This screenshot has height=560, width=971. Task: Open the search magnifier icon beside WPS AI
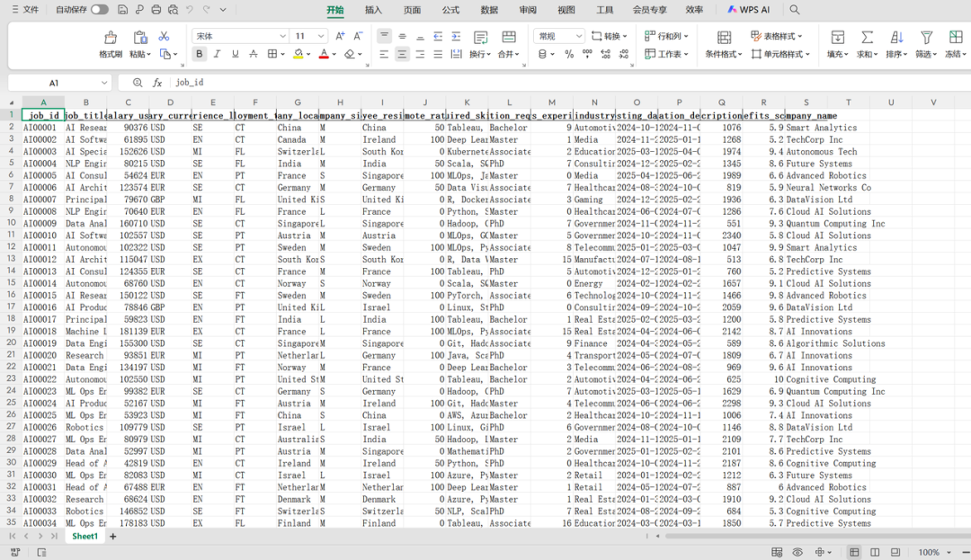794,10
